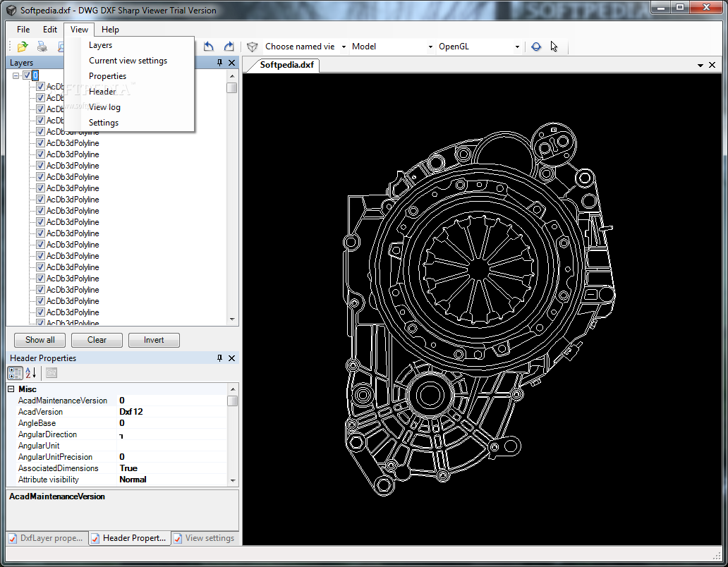Choose Current view settings from View menu
728x567 pixels.
128,61
